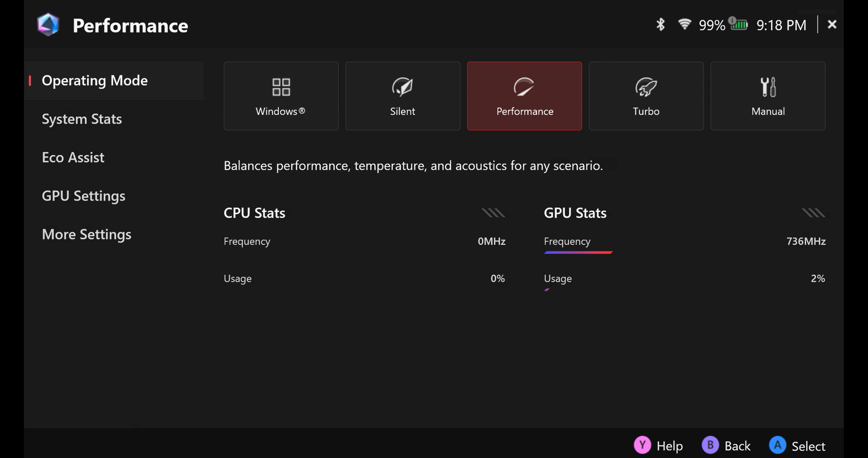Image resolution: width=868 pixels, height=458 pixels.
Task: Click the 9:18 PM clock
Action: (781, 25)
